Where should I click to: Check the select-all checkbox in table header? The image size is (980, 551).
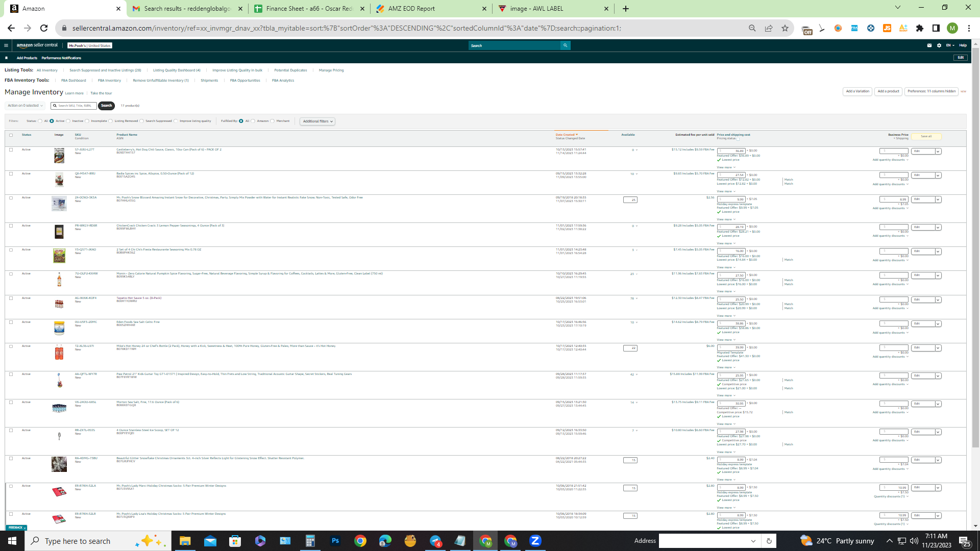11,135
